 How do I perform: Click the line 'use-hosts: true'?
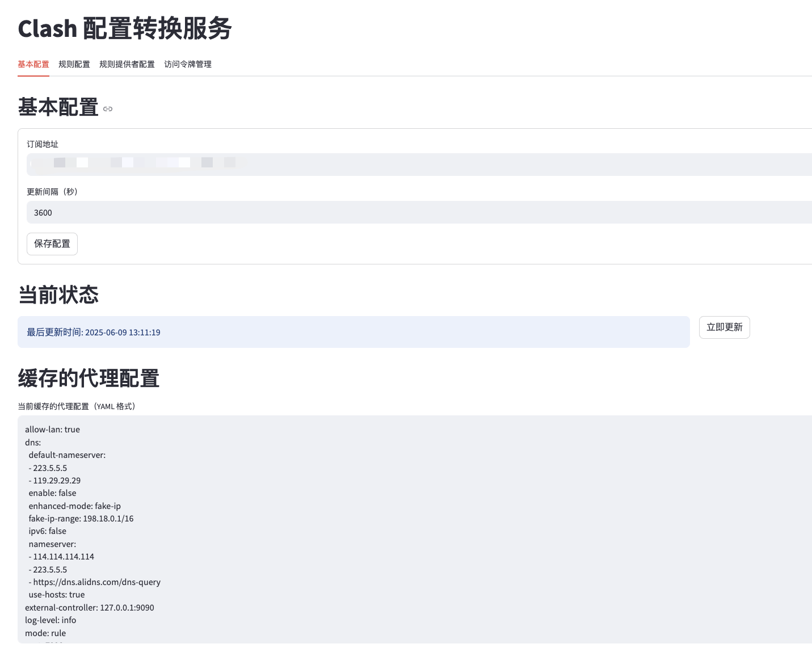pyautogui.click(x=57, y=595)
